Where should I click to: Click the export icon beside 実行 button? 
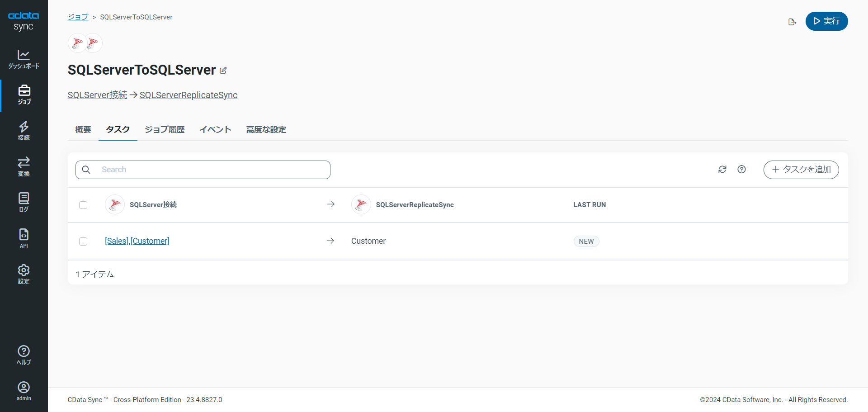792,22
